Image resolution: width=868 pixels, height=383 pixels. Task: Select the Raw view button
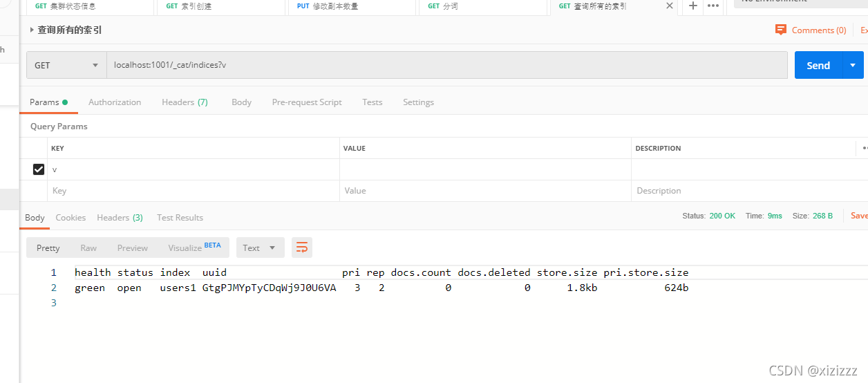[88, 247]
